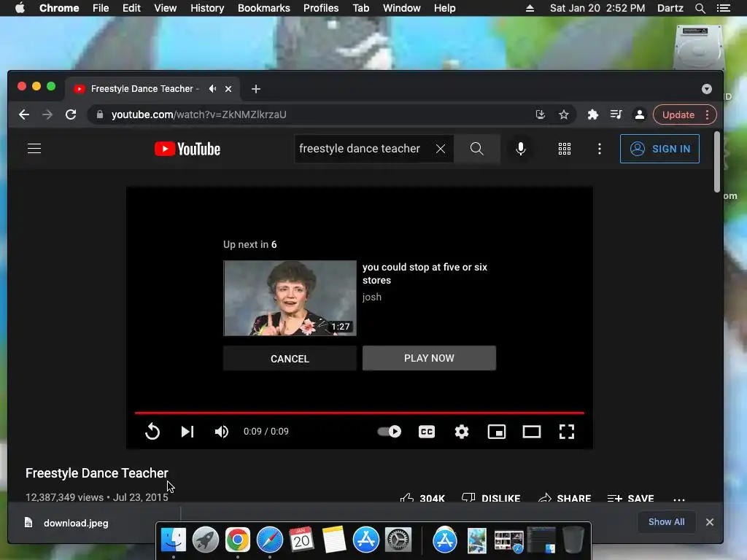Enable miniplayer mode
Viewport: 747px width, 560px height.
(x=496, y=432)
